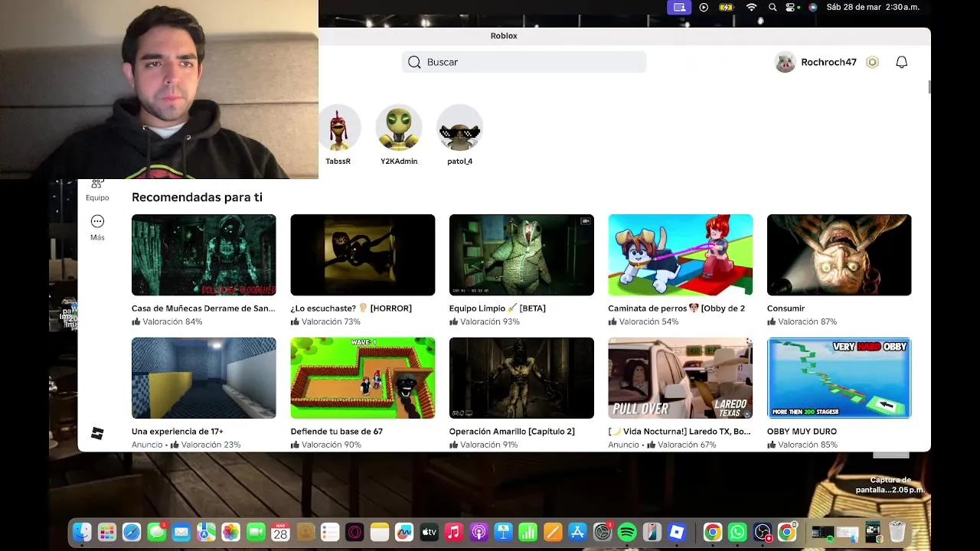
Task: Click Operación Amarillo [Capítulo 2] title
Action: click(x=512, y=432)
